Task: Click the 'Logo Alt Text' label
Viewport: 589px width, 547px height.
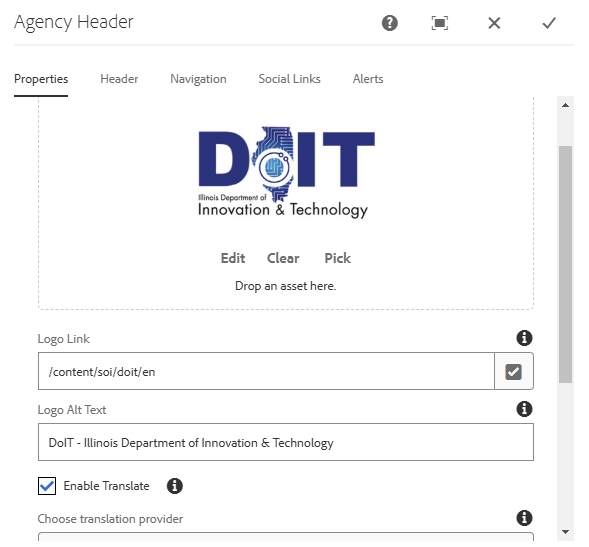Action: pyautogui.click(x=72, y=409)
